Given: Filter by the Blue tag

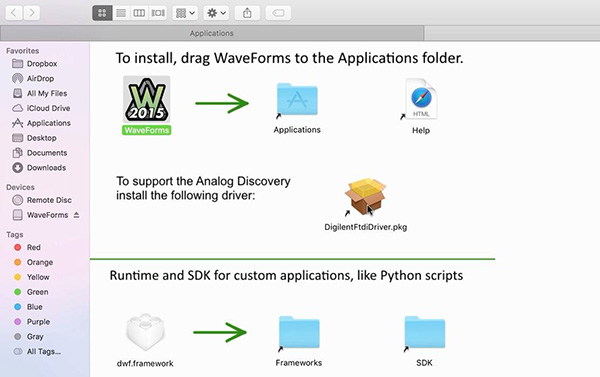Looking at the screenshot, I should (x=34, y=307).
